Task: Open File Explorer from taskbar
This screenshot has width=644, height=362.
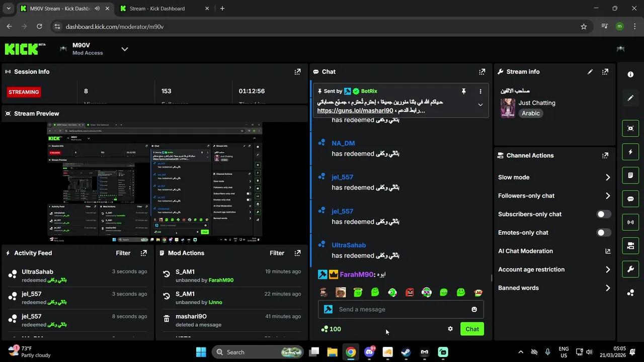Action: (332, 352)
